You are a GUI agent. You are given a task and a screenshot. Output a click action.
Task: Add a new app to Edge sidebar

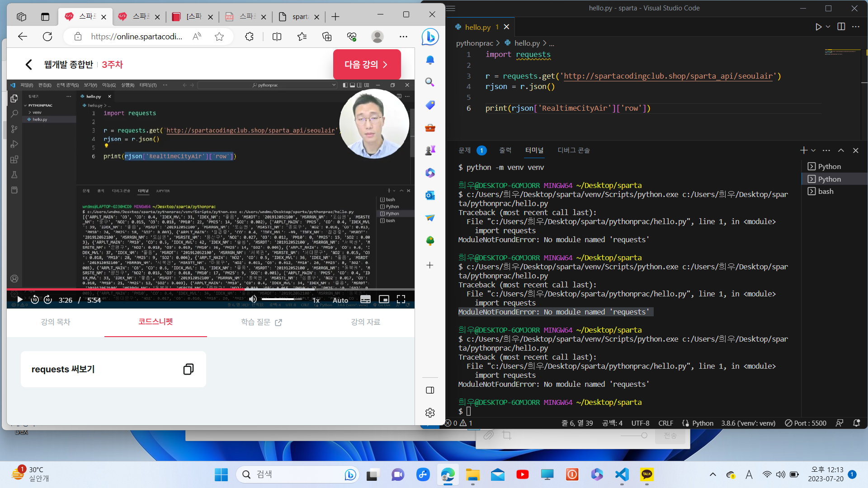[430, 265]
